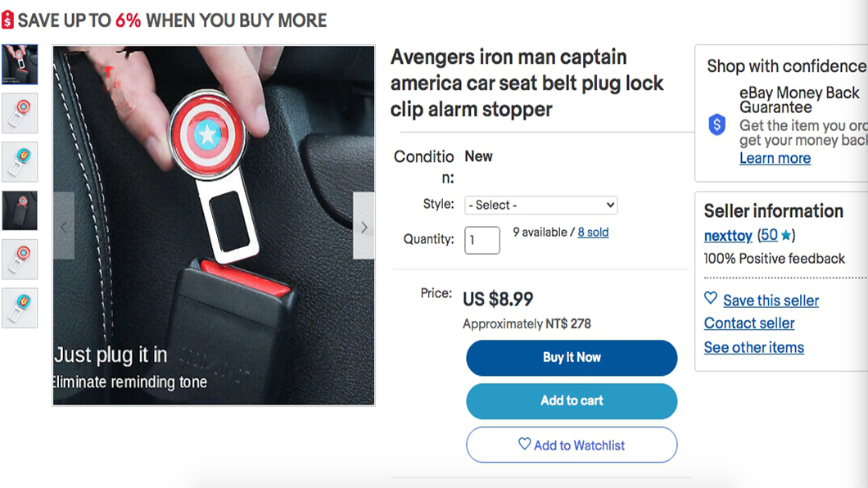Image resolution: width=868 pixels, height=488 pixels.
Task: Show next product image with right arrow
Action: click(x=364, y=227)
